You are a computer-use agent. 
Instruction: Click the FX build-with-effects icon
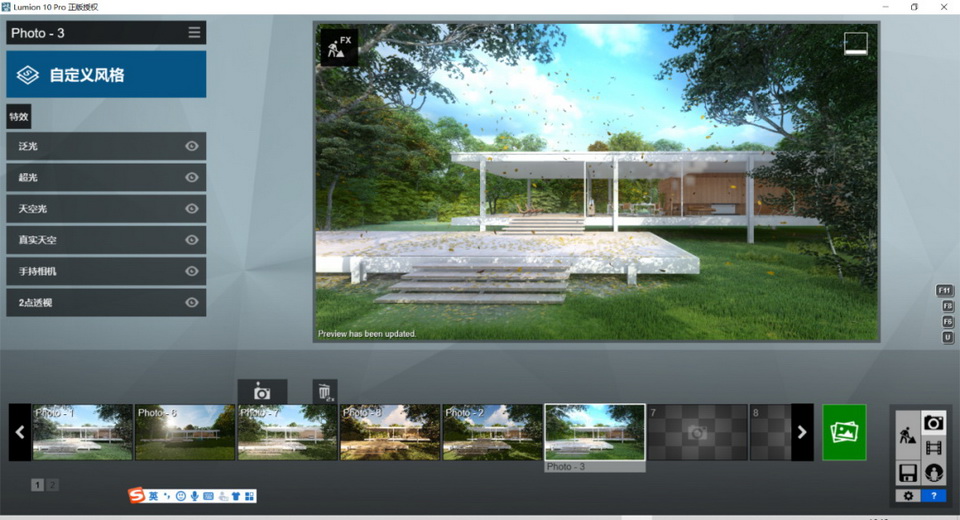coord(338,46)
